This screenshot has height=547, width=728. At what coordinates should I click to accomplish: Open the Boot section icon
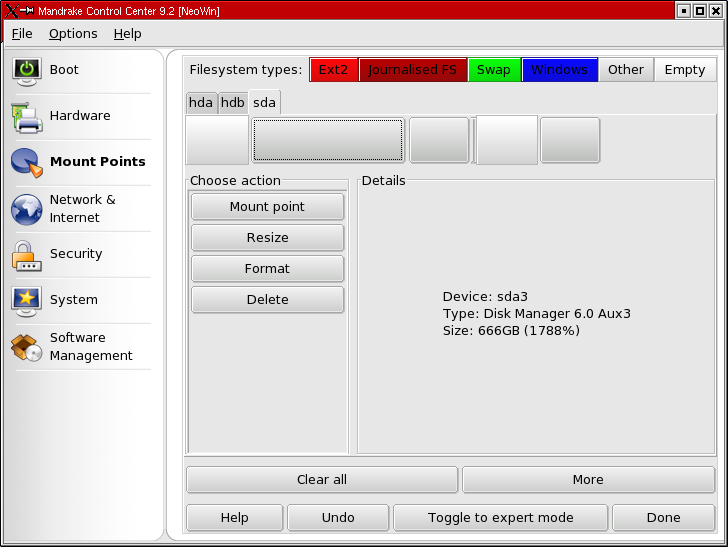coord(26,71)
